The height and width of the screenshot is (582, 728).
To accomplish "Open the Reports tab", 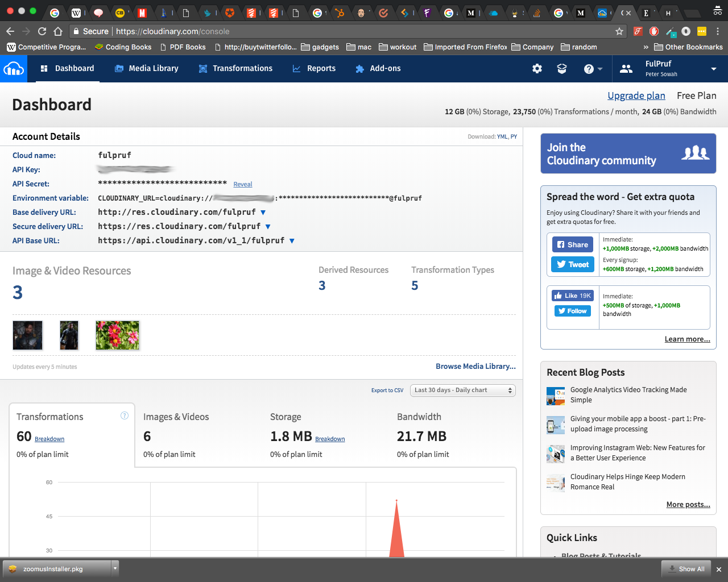I will (314, 69).
